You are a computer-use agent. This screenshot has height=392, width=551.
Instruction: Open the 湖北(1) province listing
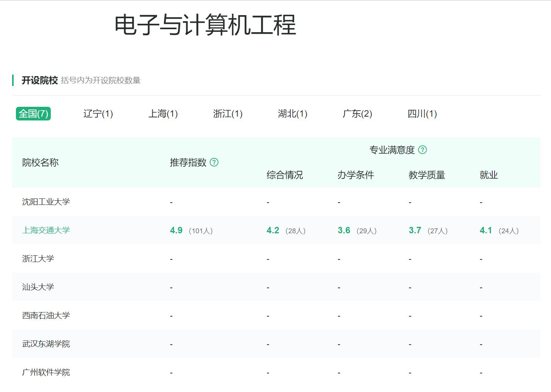click(x=293, y=114)
